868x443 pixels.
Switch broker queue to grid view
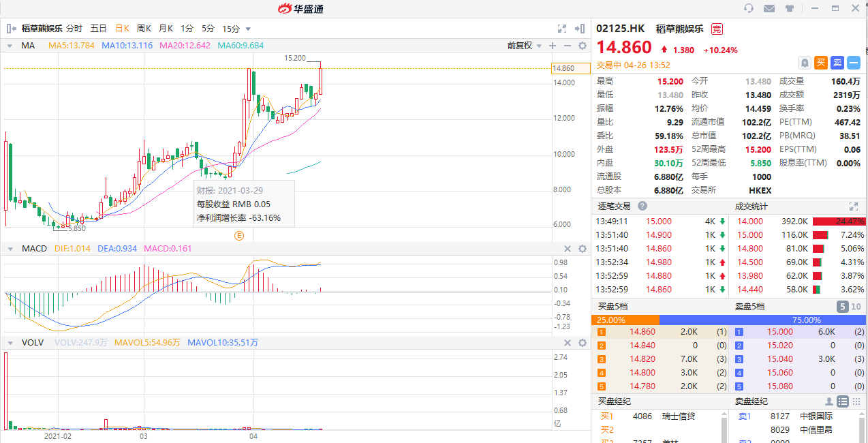856,401
